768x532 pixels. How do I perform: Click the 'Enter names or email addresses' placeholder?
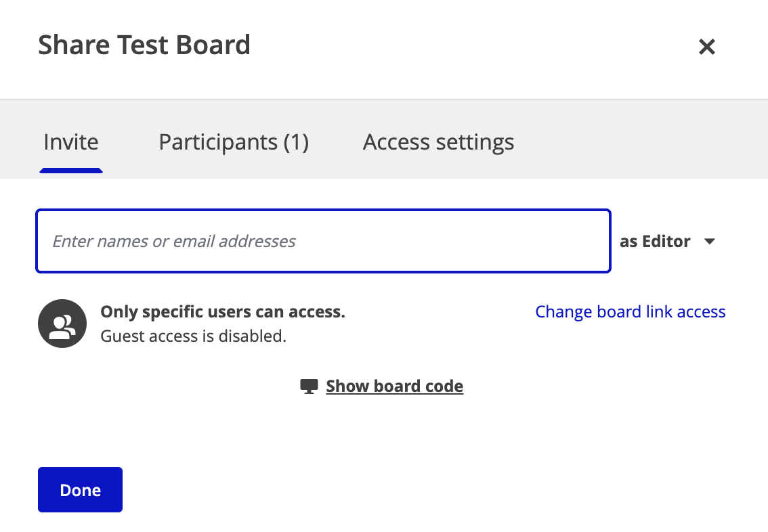pos(174,241)
